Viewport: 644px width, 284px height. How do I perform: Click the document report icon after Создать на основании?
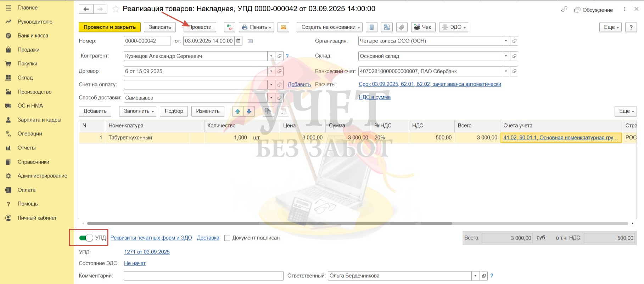pos(371,27)
